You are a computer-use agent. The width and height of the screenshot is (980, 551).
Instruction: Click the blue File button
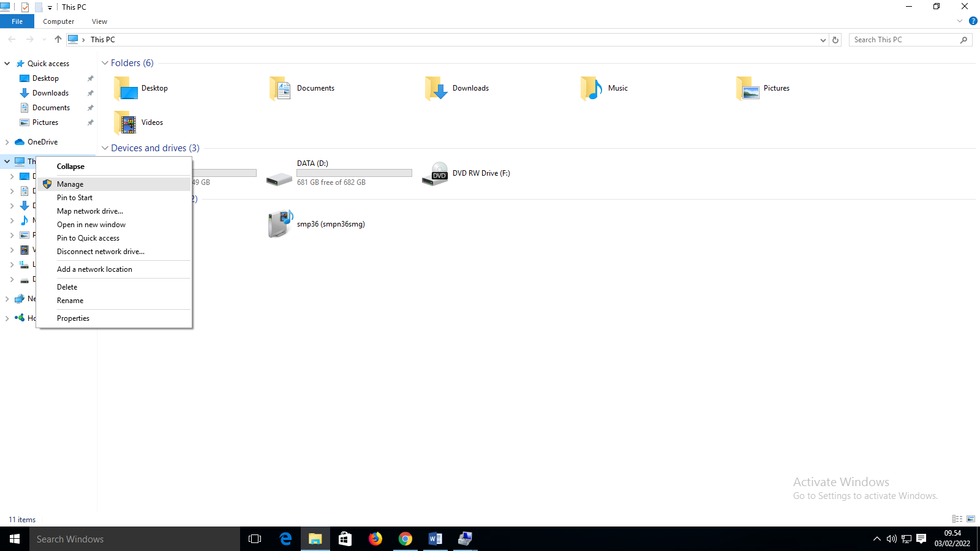point(17,21)
